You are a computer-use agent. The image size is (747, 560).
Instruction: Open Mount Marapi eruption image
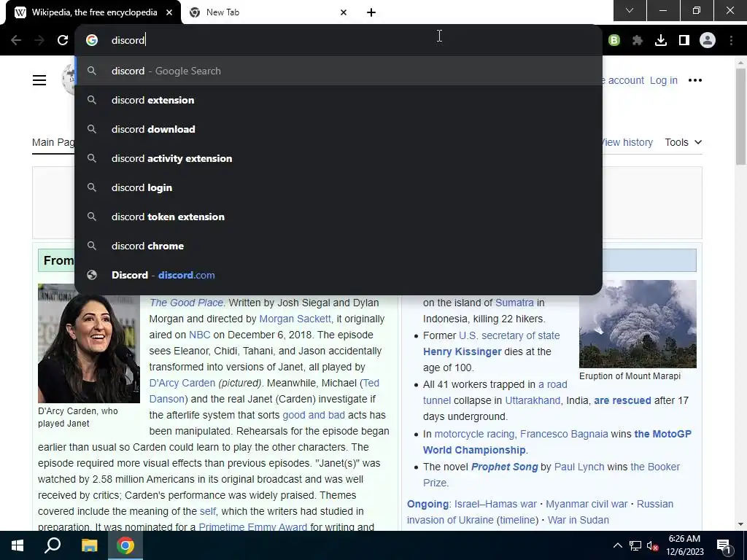(x=638, y=324)
